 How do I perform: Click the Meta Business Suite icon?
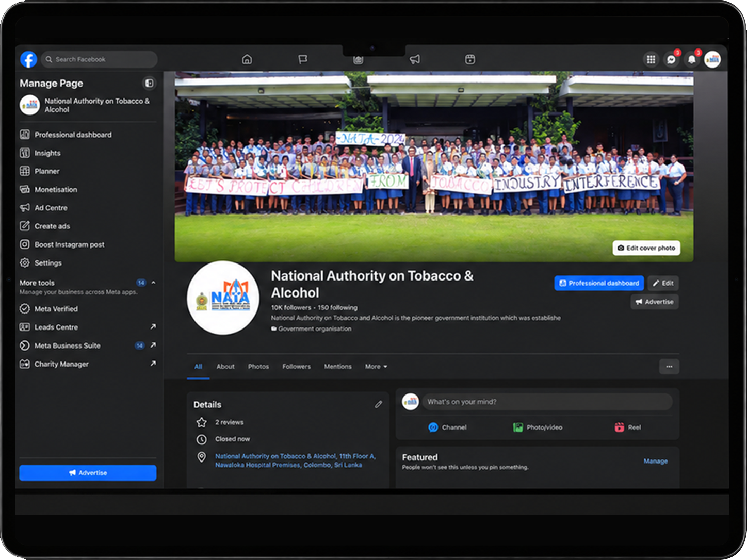[x=25, y=345]
